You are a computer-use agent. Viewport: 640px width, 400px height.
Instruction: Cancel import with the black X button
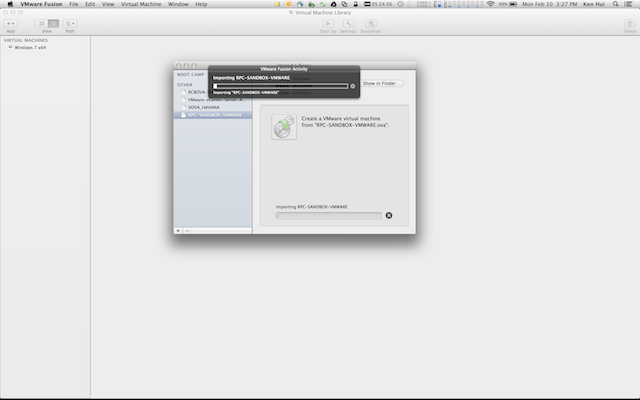coord(389,216)
